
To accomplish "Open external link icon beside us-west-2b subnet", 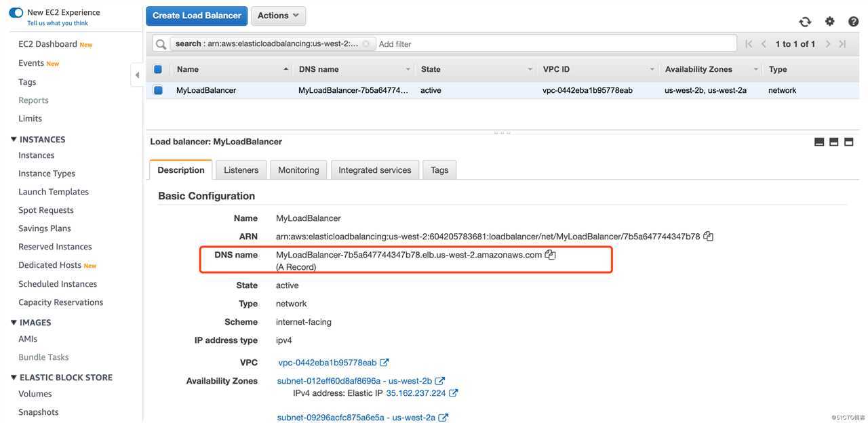I will [x=439, y=381].
